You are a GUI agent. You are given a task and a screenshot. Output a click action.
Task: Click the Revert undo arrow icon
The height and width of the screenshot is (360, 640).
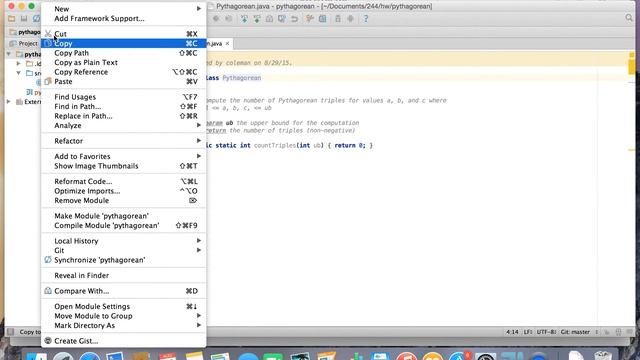pyautogui.click(x=294, y=18)
